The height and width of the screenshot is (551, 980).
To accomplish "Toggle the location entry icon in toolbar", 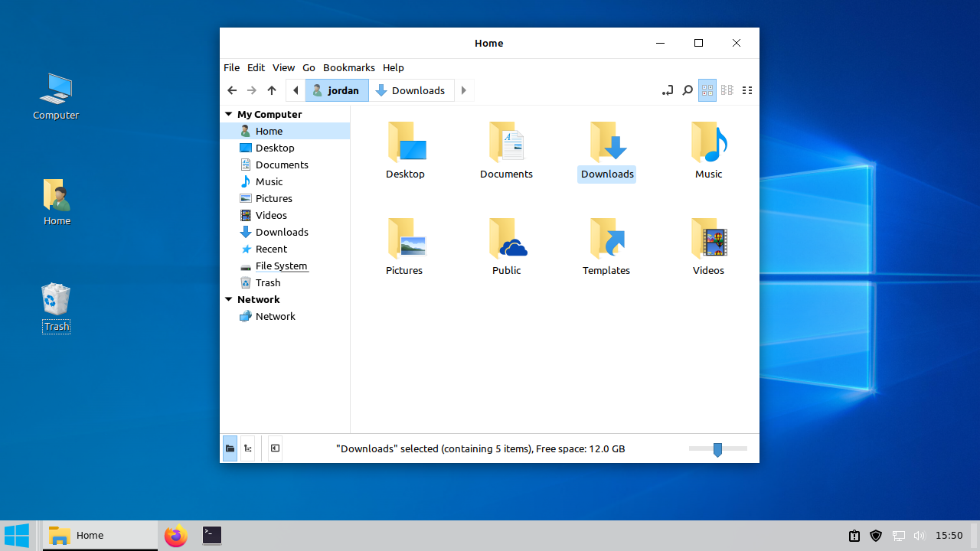I will pos(667,90).
